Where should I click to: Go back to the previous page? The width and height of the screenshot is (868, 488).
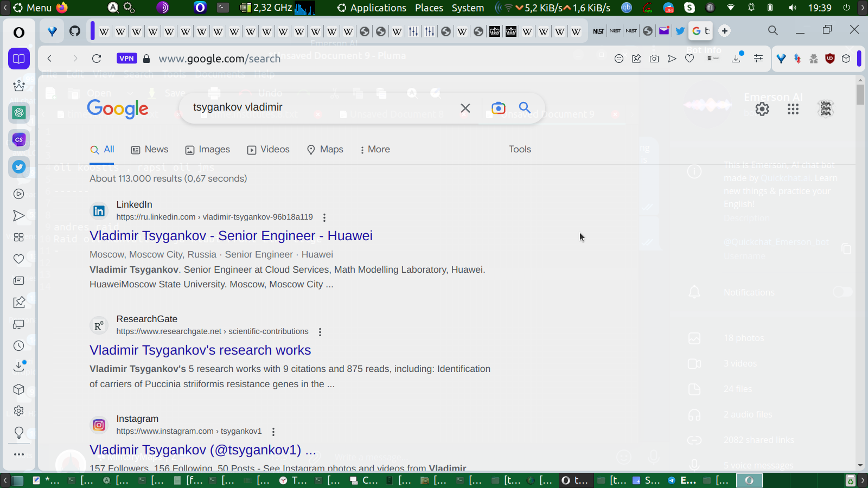[x=49, y=59]
